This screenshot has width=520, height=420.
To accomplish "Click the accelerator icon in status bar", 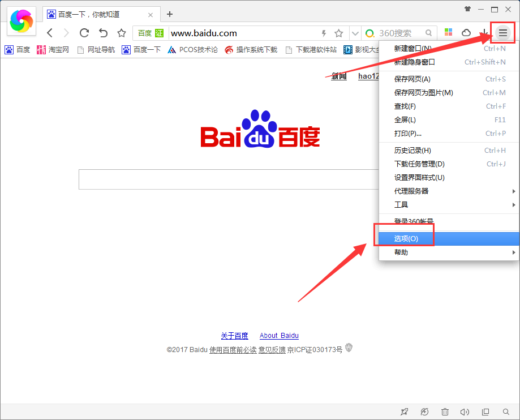I will pos(424,412).
